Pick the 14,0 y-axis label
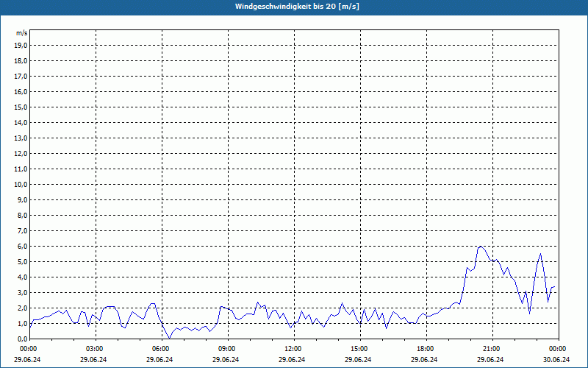The width and height of the screenshot is (588, 368). click(21, 122)
